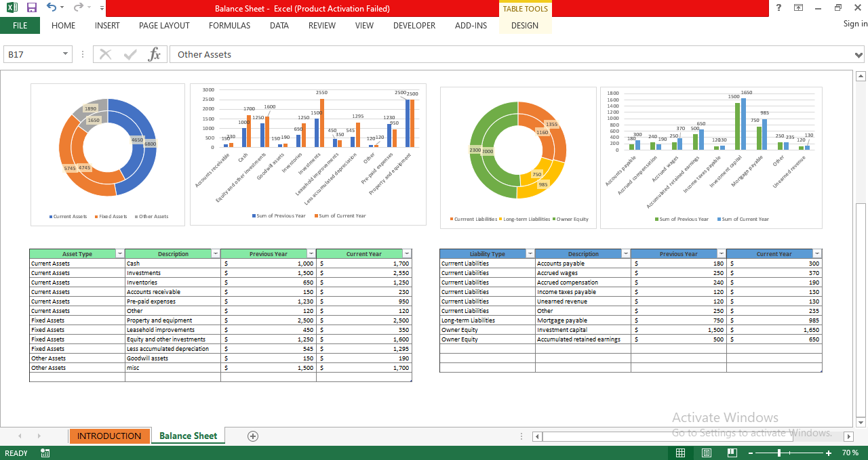The width and height of the screenshot is (868, 460).
Task: Click the Enter checkmark icon in formula bar
Action: 130,54
